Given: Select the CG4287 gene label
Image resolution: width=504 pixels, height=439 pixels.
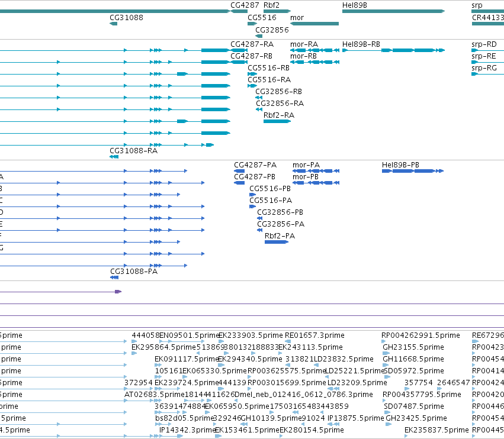Looking at the screenshot, I should tap(245, 5).
